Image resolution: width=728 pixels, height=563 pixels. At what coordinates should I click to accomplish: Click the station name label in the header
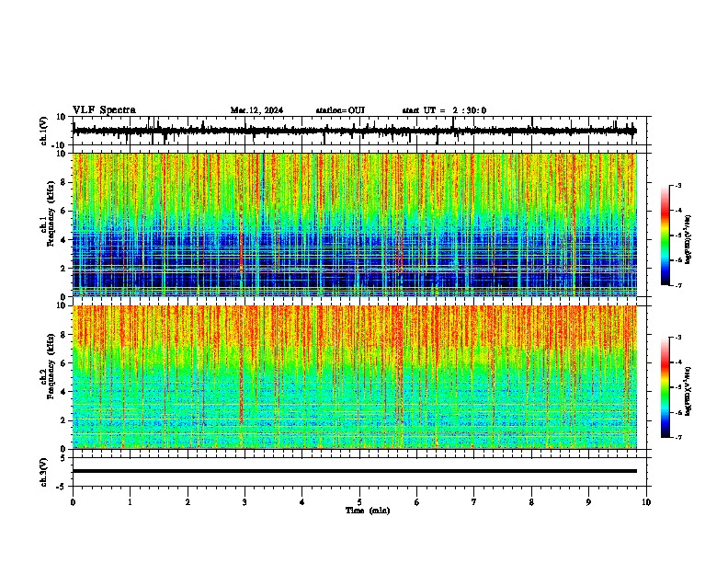tap(340, 110)
